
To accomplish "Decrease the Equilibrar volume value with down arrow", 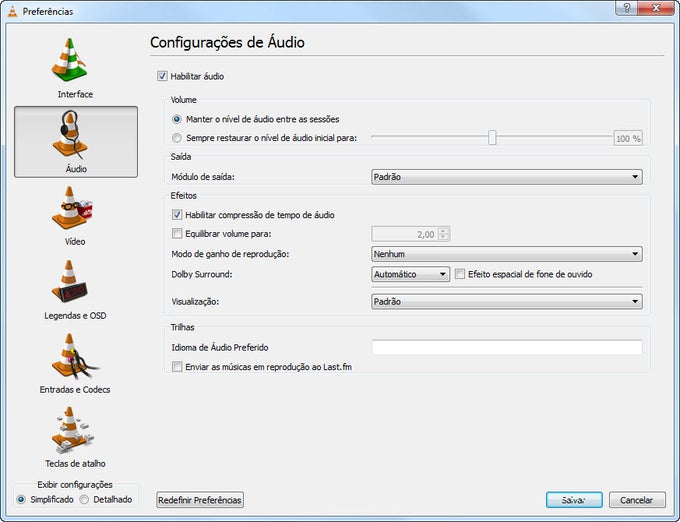I will pos(443,237).
